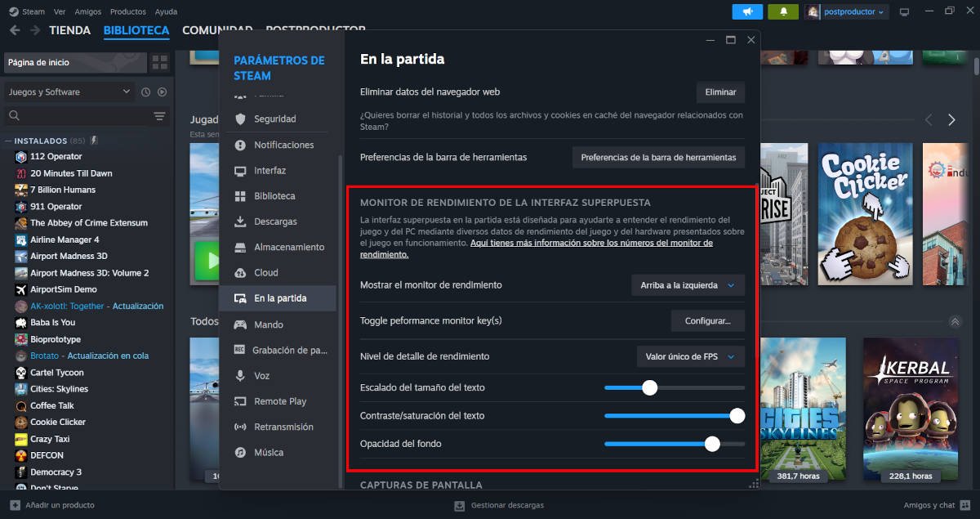The image size is (980, 519).
Task: Open Big Picture mode monitor icon
Action: pyautogui.click(x=904, y=12)
